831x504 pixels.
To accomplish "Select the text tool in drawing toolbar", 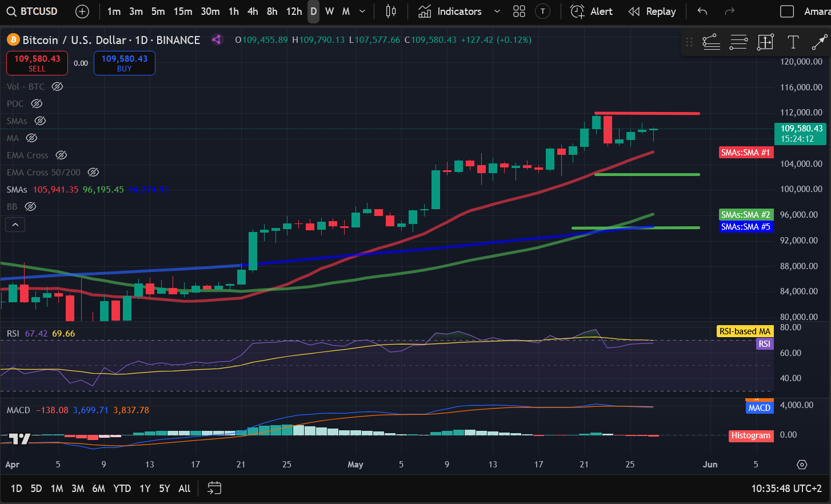I will coord(793,42).
